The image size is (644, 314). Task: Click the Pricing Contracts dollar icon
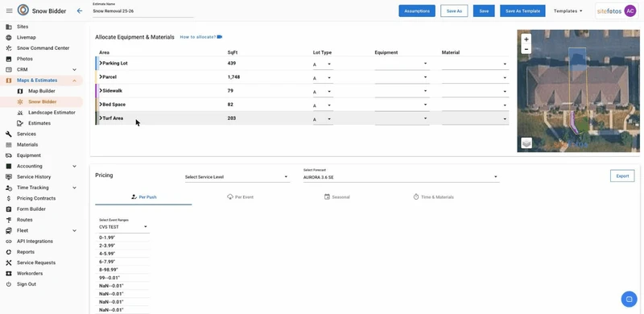[x=9, y=198]
